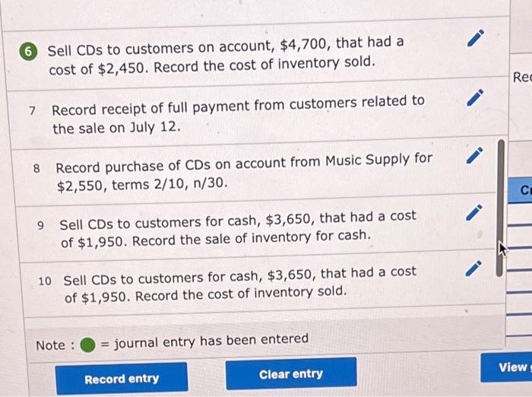532x397 pixels.
Task: Click row number 10 in transaction list
Action: [x=45, y=281]
